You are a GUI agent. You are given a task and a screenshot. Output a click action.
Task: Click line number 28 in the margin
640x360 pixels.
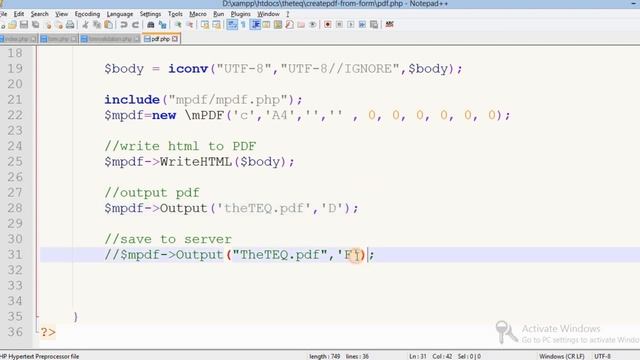click(x=15, y=208)
